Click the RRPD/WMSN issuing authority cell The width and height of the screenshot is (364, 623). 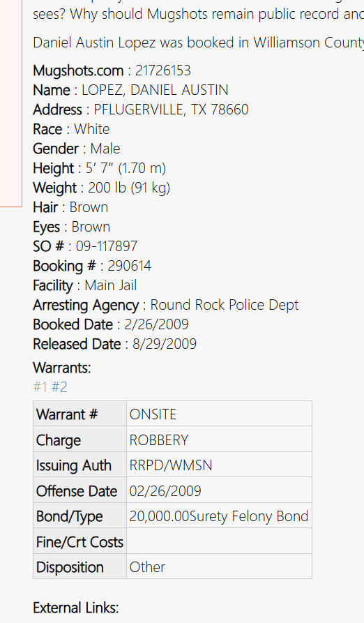219,465
